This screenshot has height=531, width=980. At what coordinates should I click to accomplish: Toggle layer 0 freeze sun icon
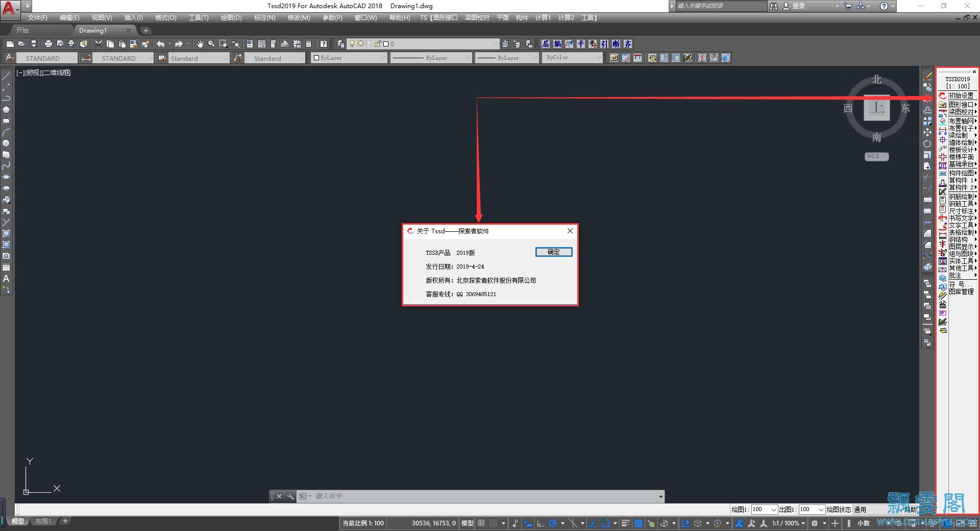click(x=360, y=44)
